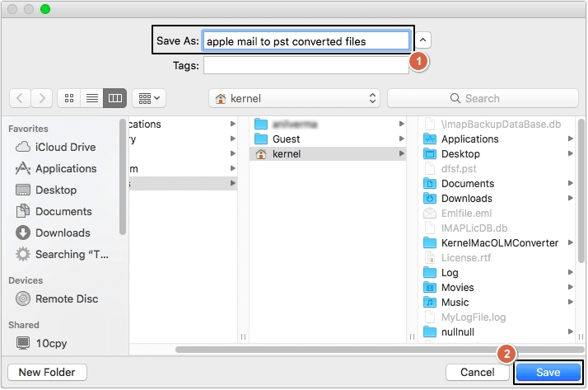Switch to list view
This screenshot has height=390, width=588.
pyautogui.click(x=92, y=98)
